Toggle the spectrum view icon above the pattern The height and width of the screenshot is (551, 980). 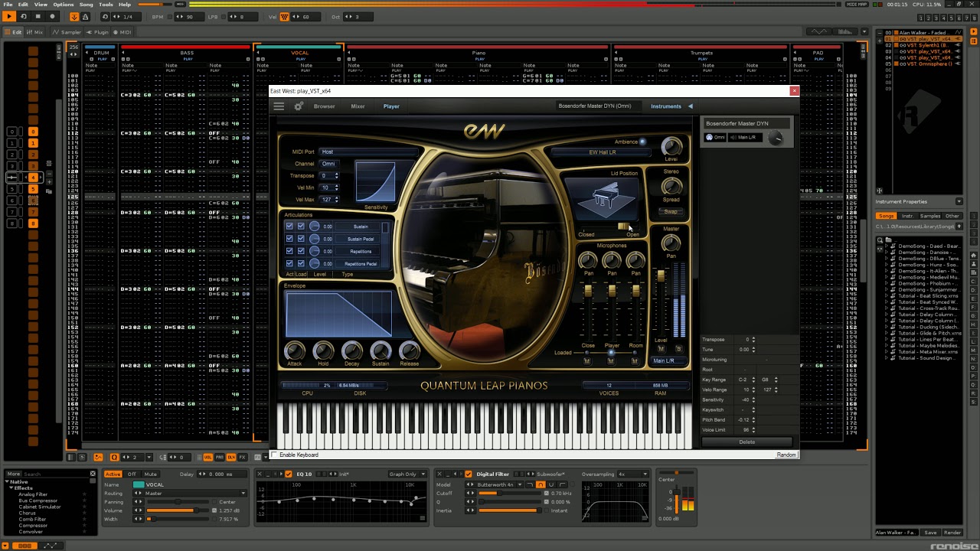[845, 31]
